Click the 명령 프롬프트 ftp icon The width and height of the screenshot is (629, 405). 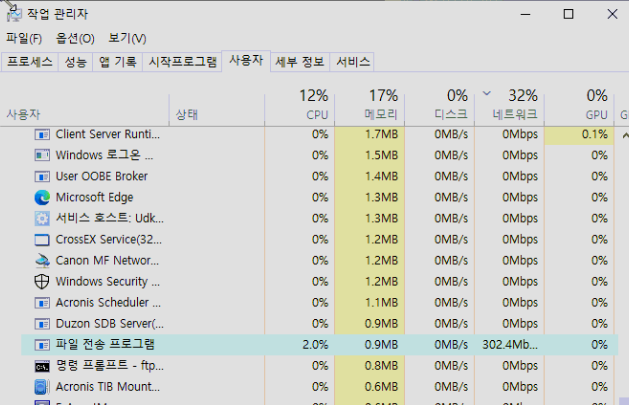pyautogui.click(x=42, y=366)
